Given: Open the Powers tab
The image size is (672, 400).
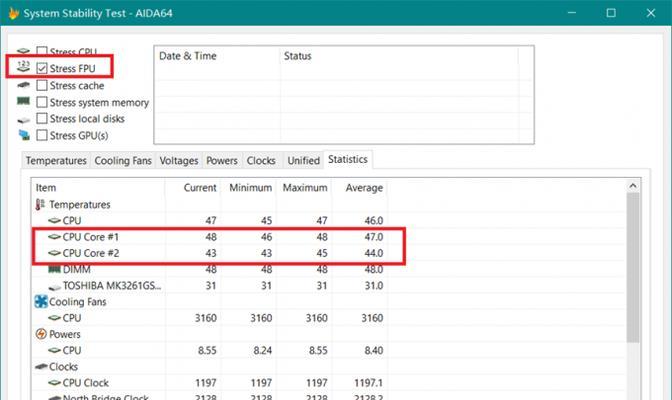Looking at the screenshot, I should click(x=222, y=161).
